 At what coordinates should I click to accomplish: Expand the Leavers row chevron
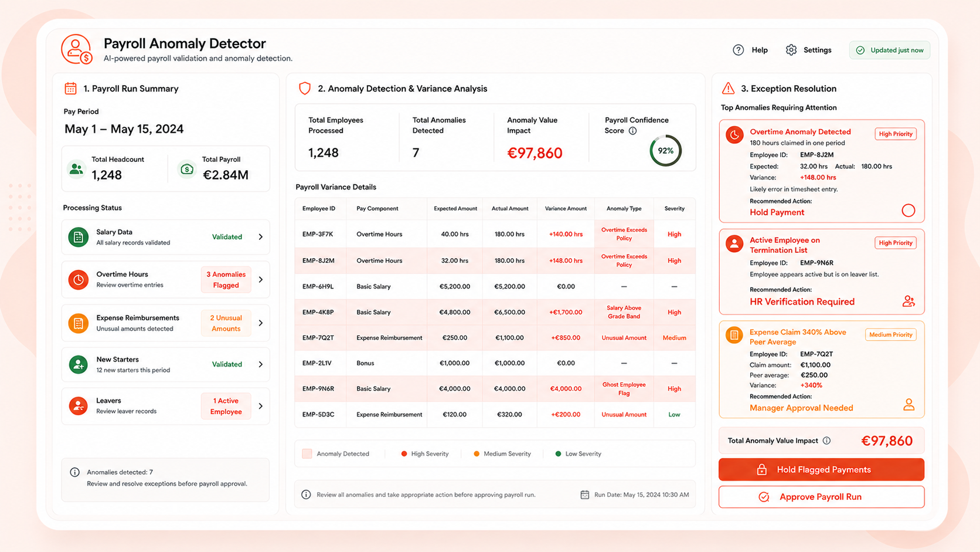tap(261, 406)
